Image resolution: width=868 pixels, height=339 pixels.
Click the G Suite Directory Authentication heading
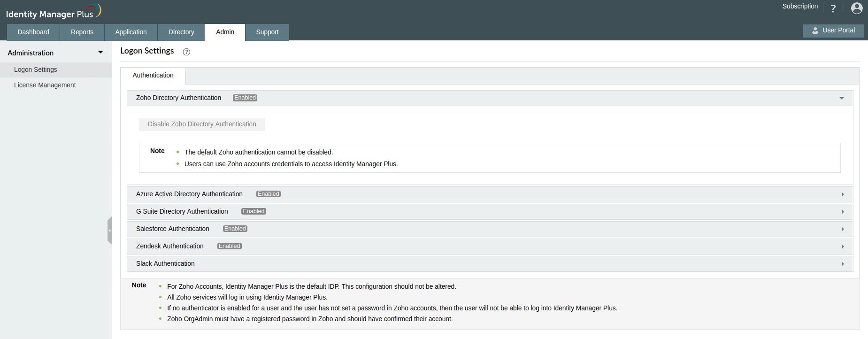[x=182, y=211]
